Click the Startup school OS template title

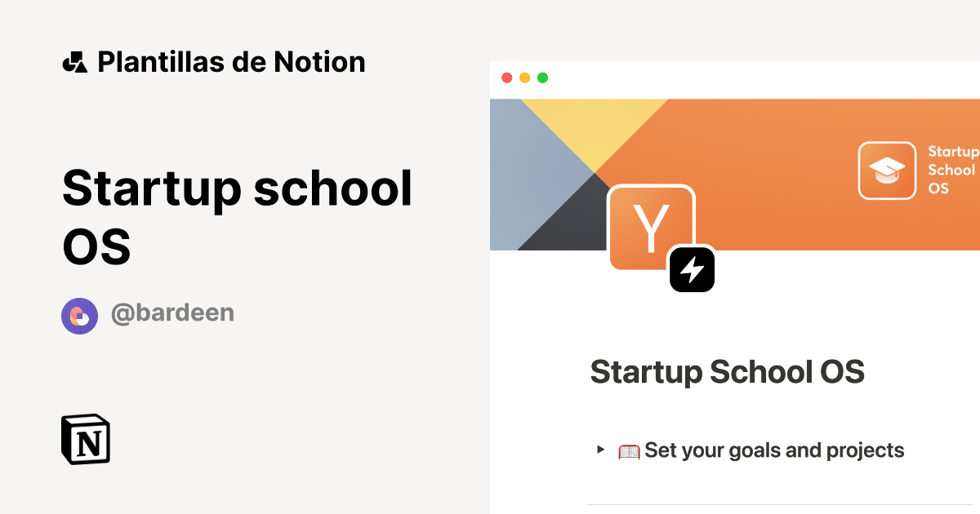click(237, 216)
